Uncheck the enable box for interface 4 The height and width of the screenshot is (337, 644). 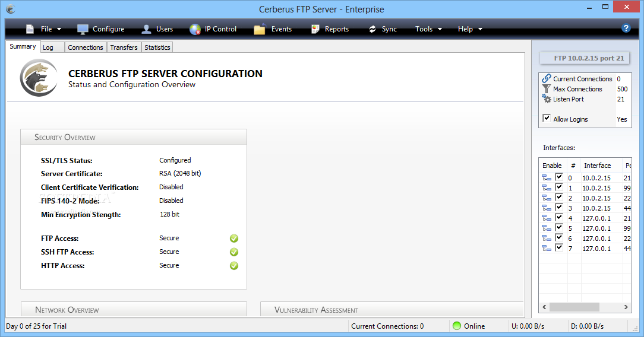[x=559, y=217]
